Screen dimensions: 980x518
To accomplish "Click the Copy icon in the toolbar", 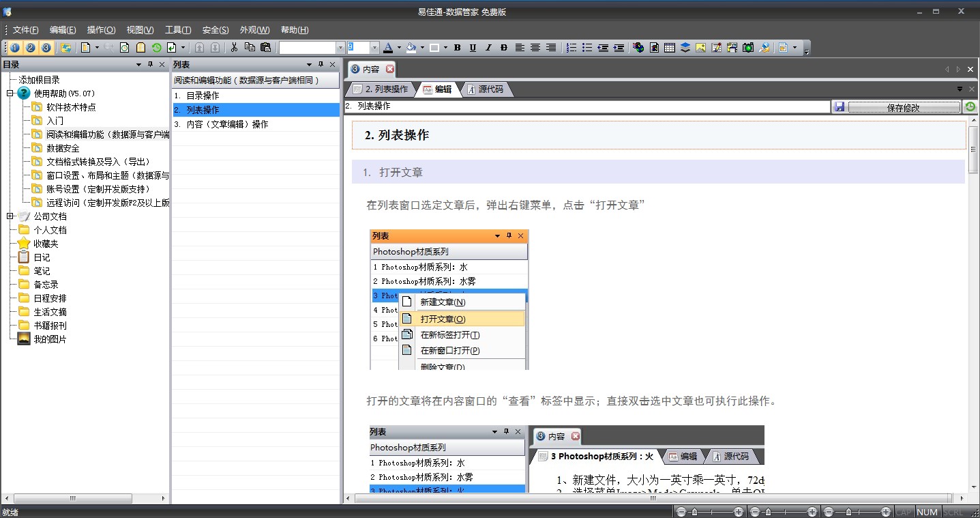I will [x=250, y=48].
